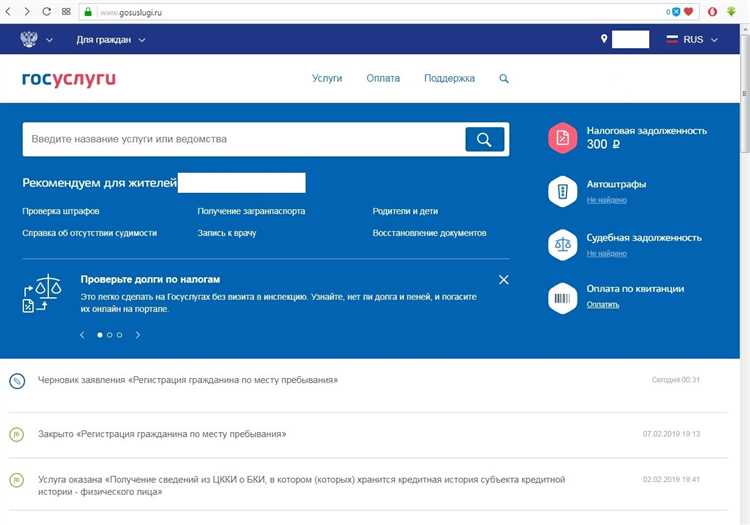Open the Поддержка menu
Viewport: 750px width, 525px height.
point(449,78)
